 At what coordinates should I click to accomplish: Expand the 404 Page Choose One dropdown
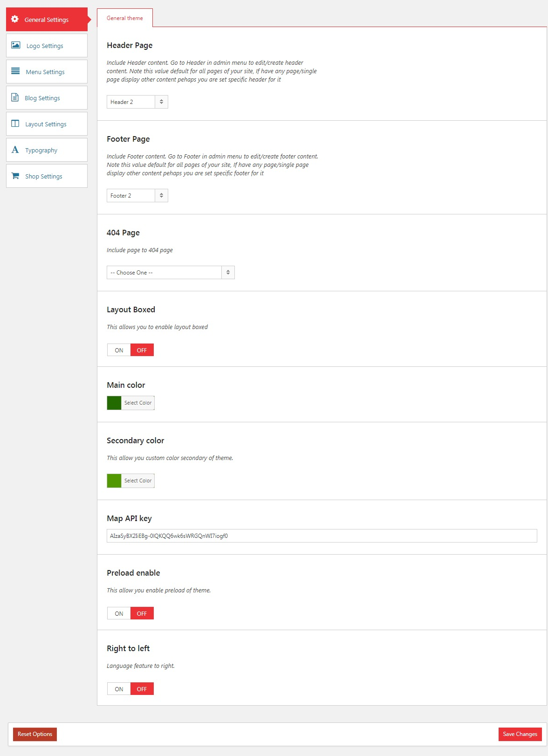click(171, 272)
